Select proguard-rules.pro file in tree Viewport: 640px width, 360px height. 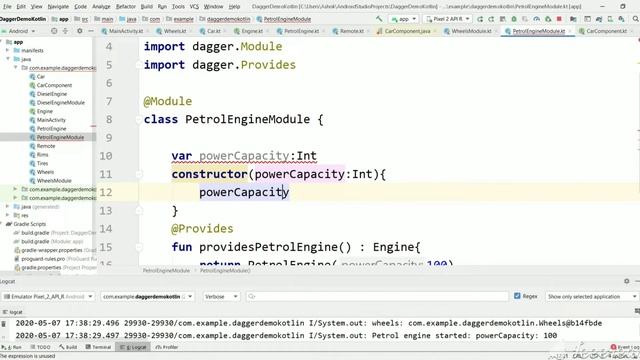43,259
